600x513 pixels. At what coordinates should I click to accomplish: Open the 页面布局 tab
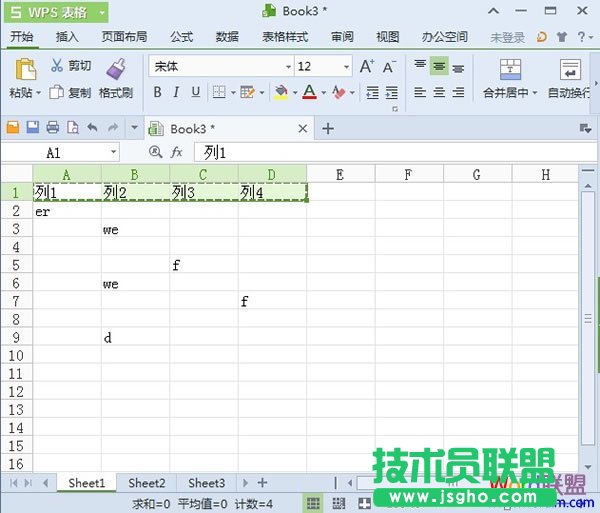coord(124,37)
